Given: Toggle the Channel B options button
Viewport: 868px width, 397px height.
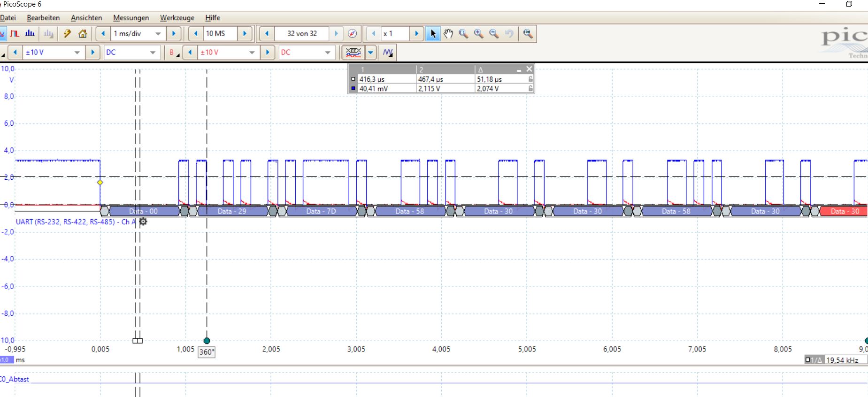Looking at the screenshot, I should coord(174,53).
